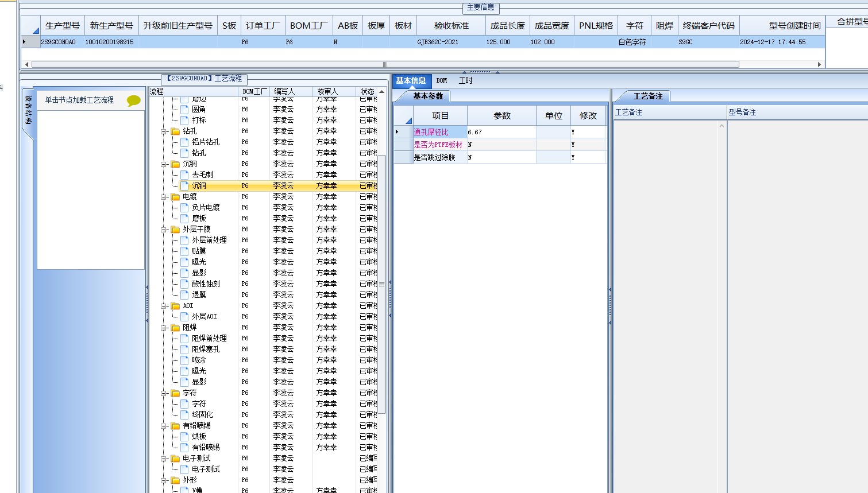The image size is (868, 493).
Task: Click the document icon for 外层前处理
Action: (x=184, y=240)
